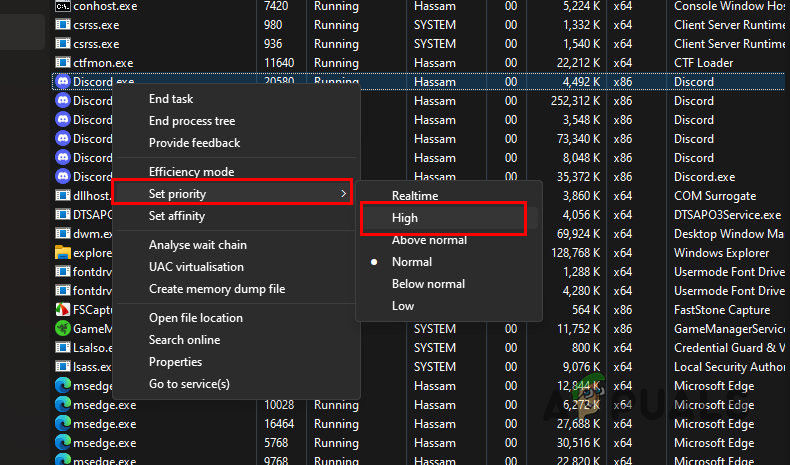Select Open file location

point(195,318)
